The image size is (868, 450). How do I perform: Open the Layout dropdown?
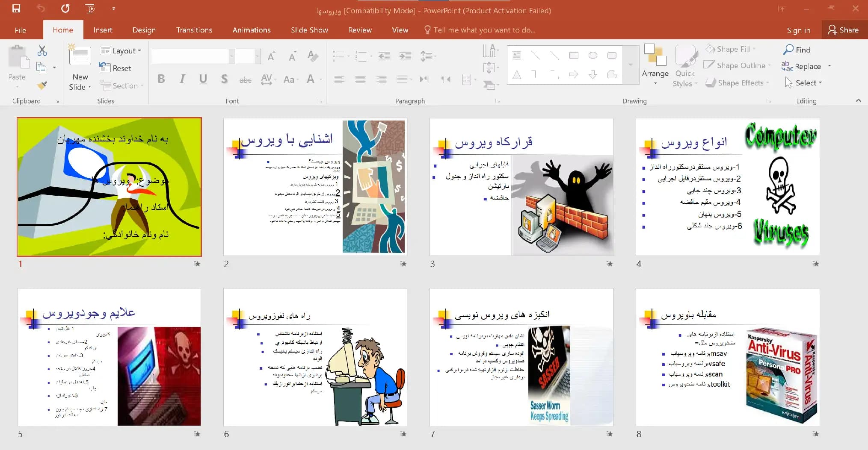pos(120,51)
